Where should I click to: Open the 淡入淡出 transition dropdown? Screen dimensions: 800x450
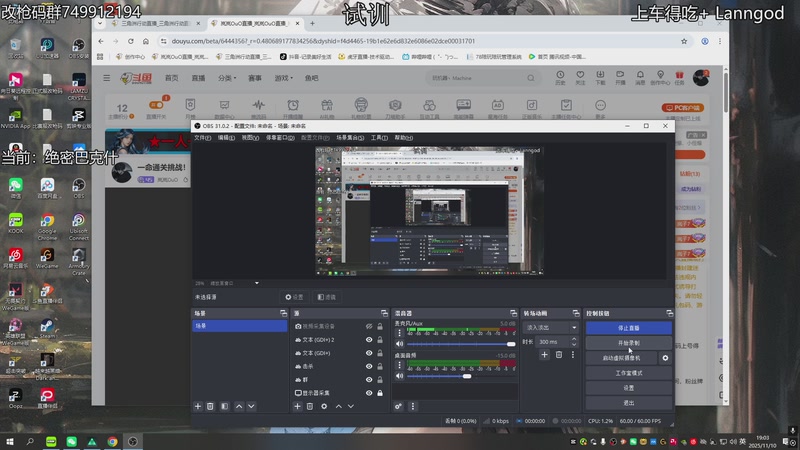[551, 328]
